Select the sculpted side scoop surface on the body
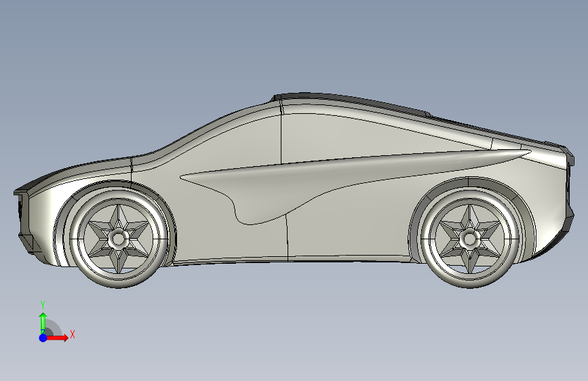 (285, 188)
